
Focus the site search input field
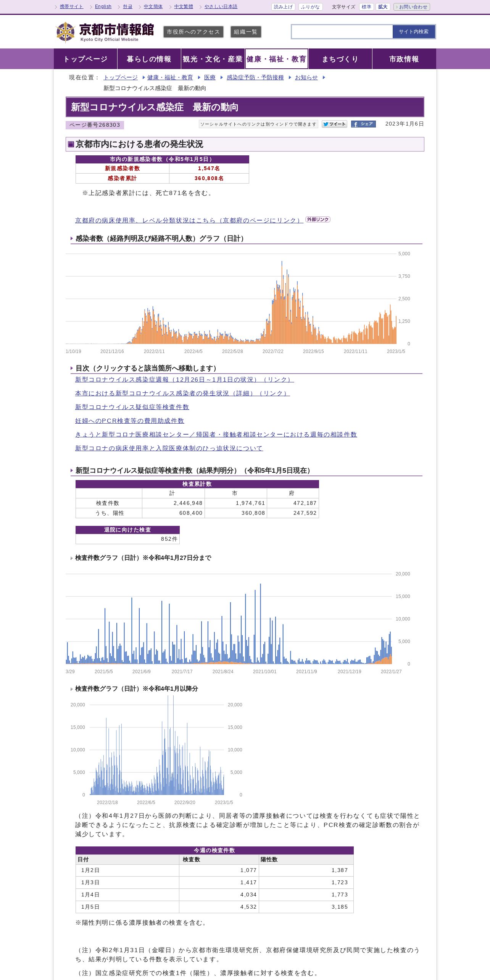tap(342, 32)
